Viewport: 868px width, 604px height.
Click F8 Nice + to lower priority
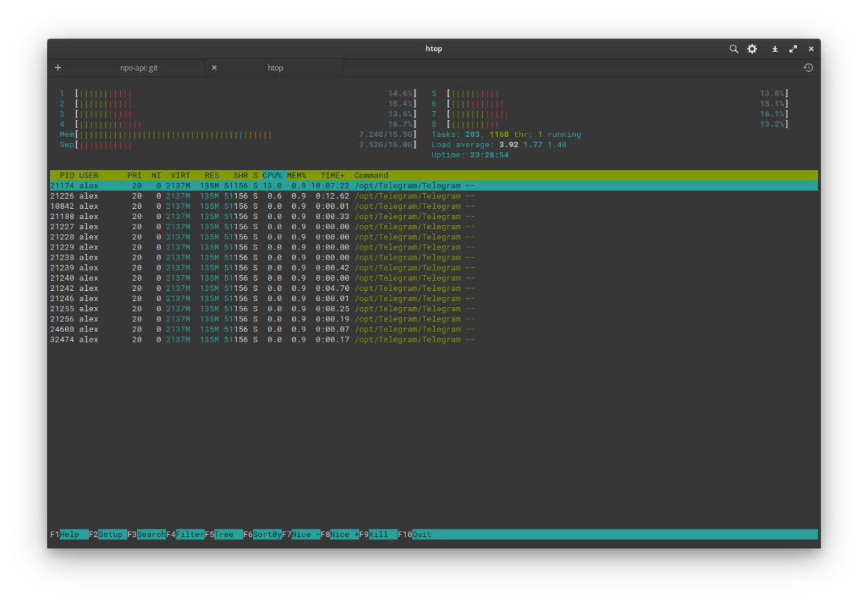click(340, 534)
